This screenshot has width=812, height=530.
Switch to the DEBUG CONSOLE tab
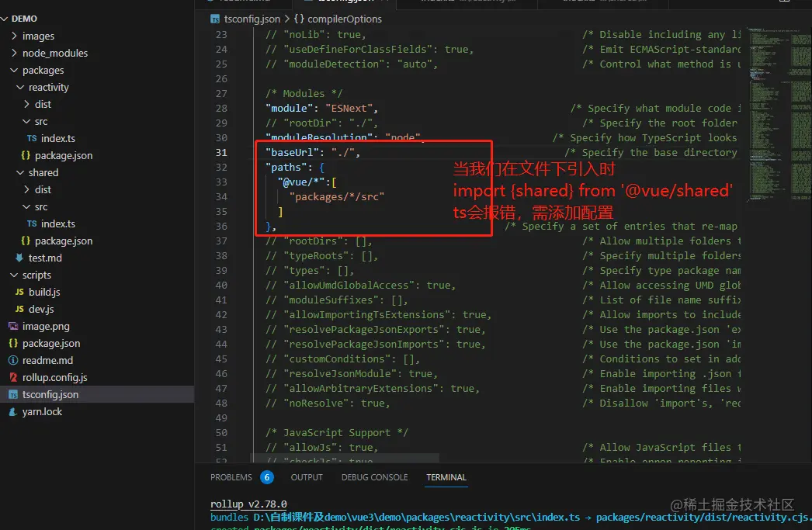pyautogui.click(x=374, y=477)
